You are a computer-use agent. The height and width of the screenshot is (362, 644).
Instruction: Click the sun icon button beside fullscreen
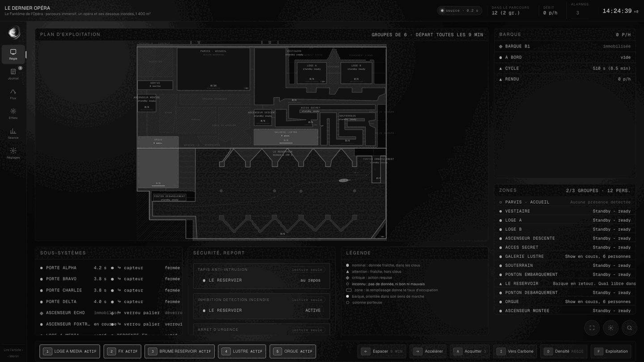(610, 328)
